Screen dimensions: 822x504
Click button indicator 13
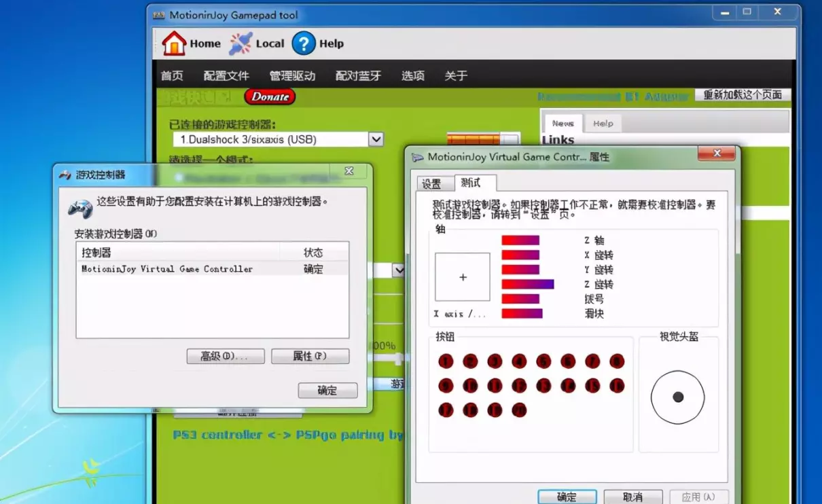543,386
